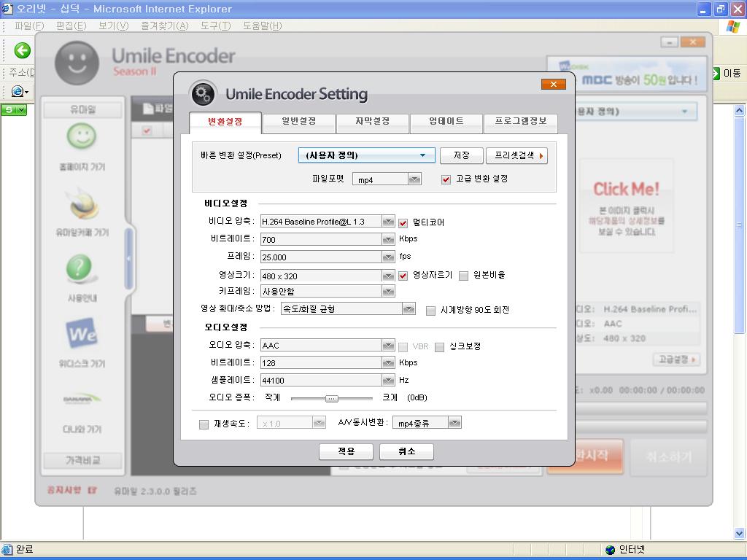Click the 취소 cancel button
The image size is (747, 560).
click(406, 451)
